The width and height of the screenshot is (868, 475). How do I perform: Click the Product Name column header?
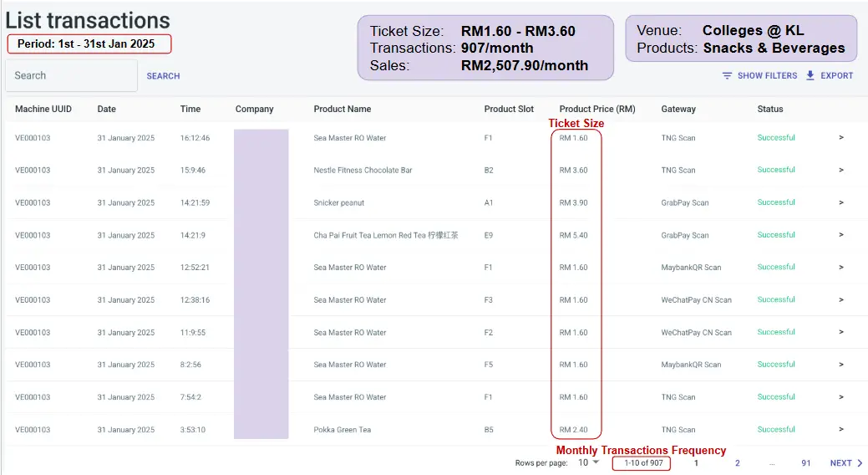(x=343, y=109)
